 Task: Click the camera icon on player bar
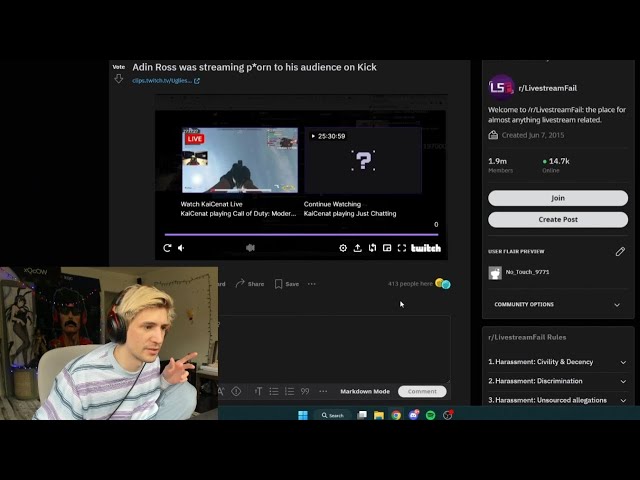(250, 248)
